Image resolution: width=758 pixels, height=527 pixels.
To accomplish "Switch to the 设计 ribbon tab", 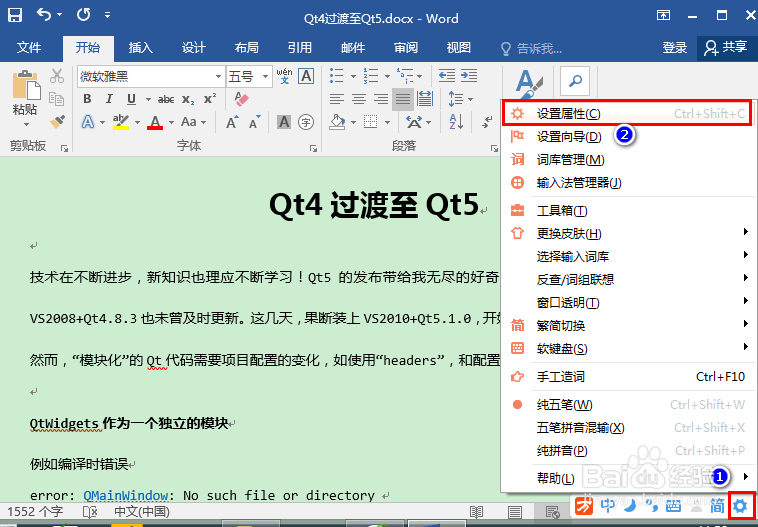I will pos(193,47).
